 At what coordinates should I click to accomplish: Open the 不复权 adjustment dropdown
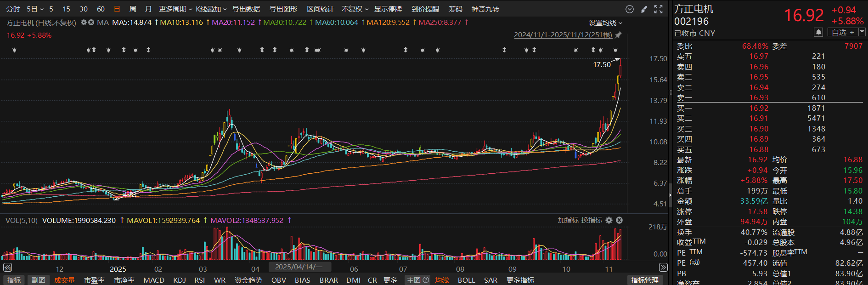point(355,9)
